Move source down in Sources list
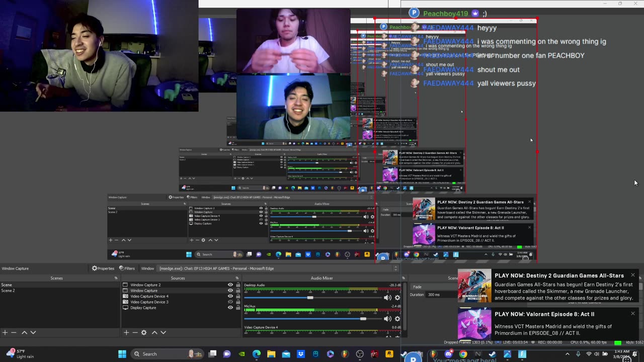 coord(163,332)
